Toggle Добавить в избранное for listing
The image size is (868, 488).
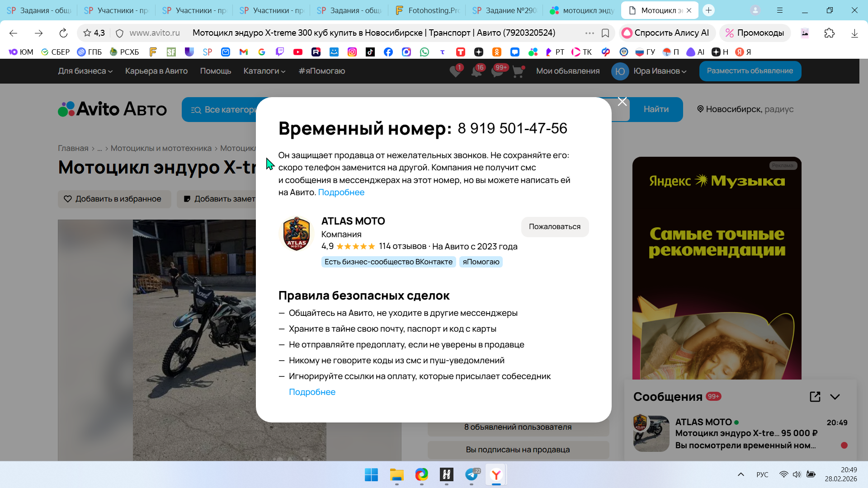pyautogui.click(x=114, y=199)
